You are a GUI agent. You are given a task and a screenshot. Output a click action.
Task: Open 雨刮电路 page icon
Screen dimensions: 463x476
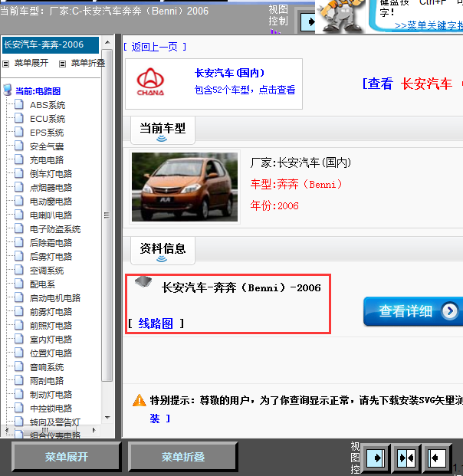point(19,380)
